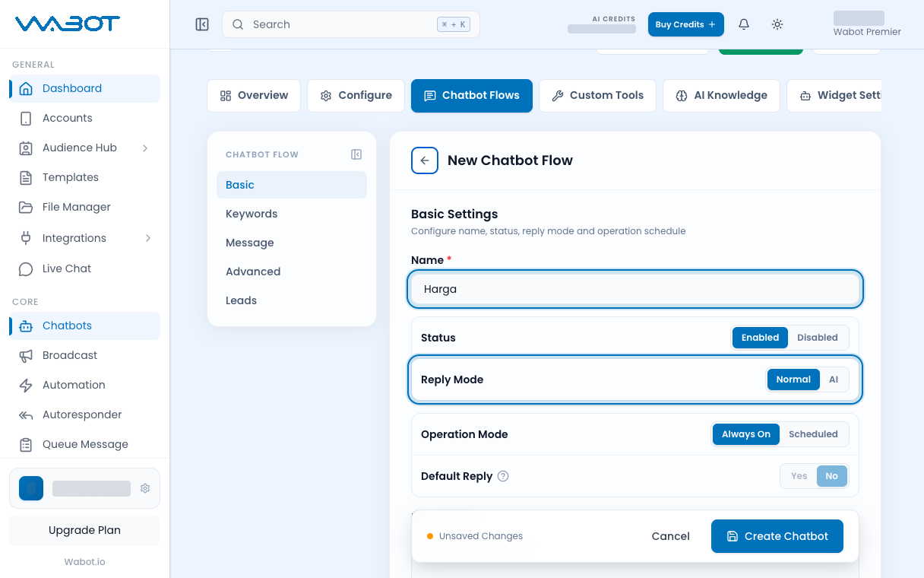Open Broadcast page
The width and height of the screenshot is (924, 578).
(x=85, y=355)
